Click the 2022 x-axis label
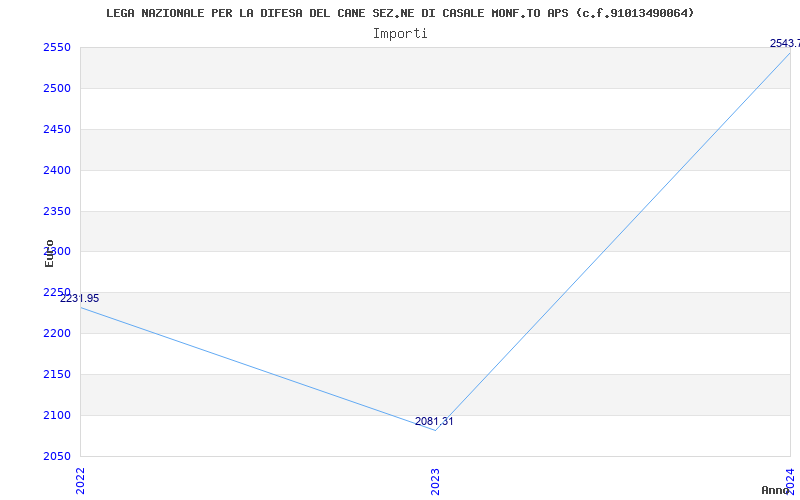Image resolution: width=800 pixels, height=500 pixels. 81,481
